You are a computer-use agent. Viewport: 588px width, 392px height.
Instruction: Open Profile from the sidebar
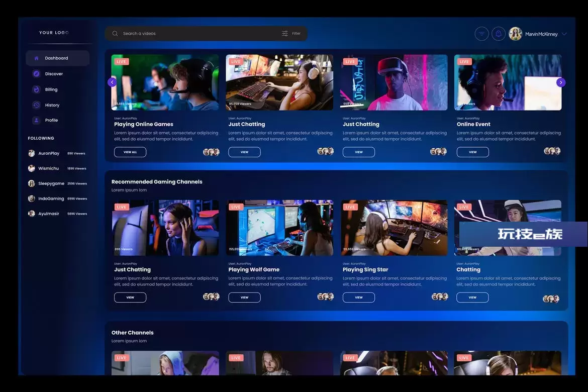click(x=51, y=121)
